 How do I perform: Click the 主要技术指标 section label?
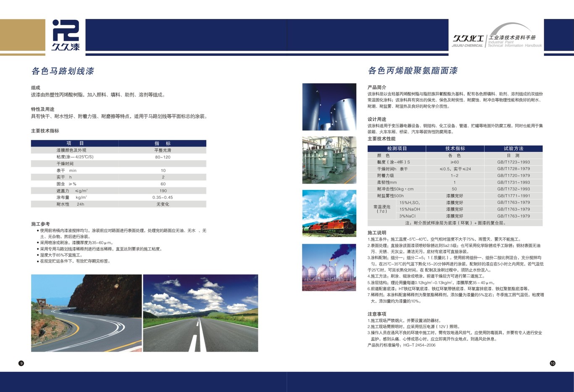coord(45,131)
